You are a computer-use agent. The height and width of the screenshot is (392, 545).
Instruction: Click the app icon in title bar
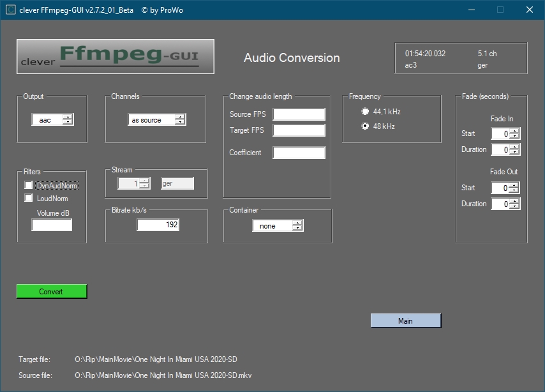(11, 10)
